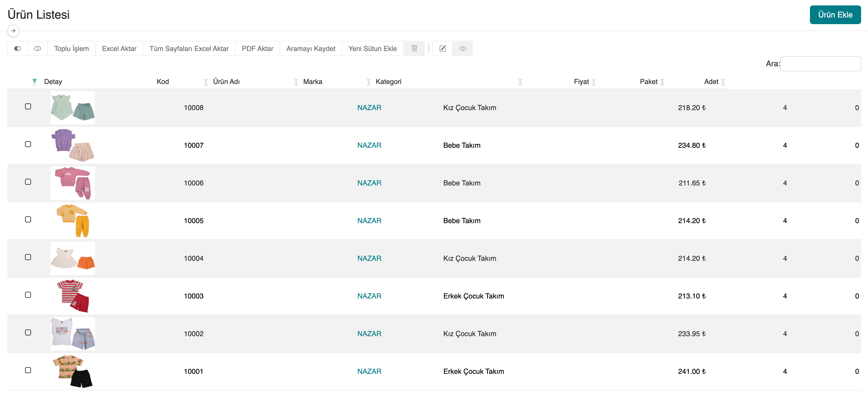Sort by the Fiyat column sort icon
This screenshot has height=396, width=868.
pos(593,82)
